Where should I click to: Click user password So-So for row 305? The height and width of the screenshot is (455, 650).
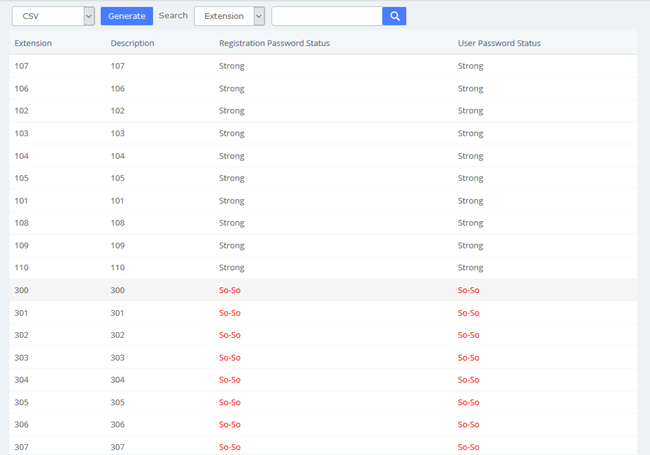[468, 402]
